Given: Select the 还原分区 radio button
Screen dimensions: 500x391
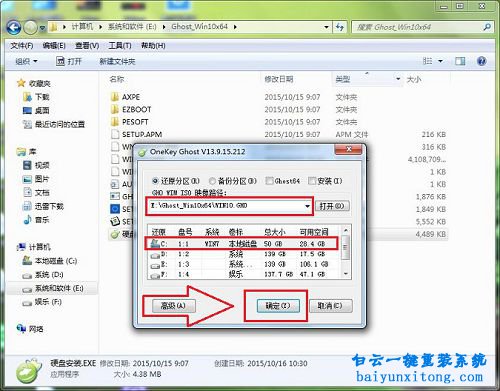Looking at the screenshot, I should point(155,181).
